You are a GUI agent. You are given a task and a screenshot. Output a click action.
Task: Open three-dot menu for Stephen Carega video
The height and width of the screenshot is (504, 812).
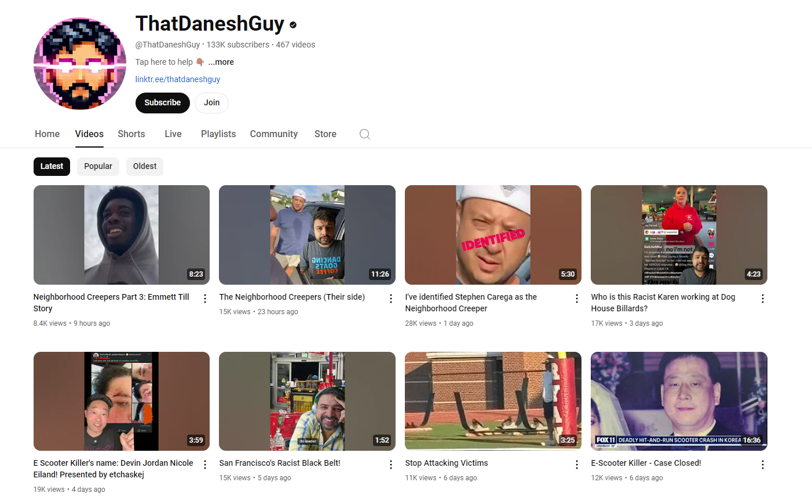[577, 299]
